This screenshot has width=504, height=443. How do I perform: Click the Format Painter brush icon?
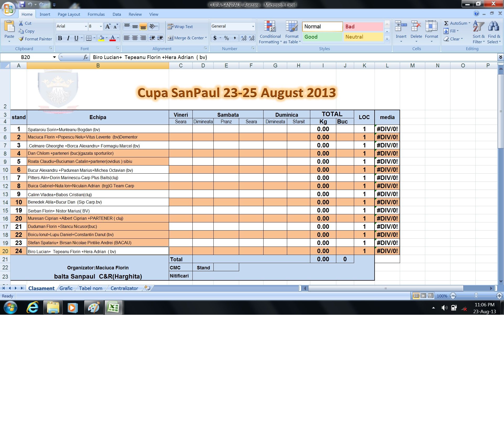coord(21,39)
